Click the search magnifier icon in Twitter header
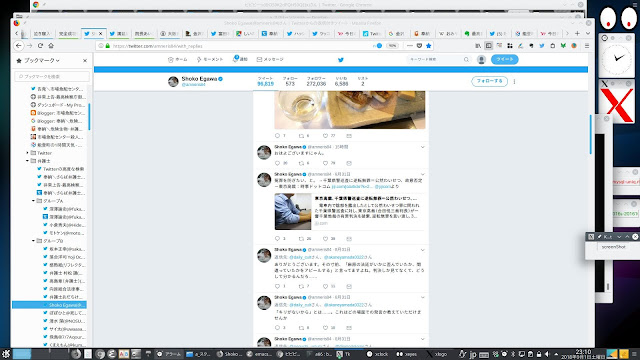This screenshot has height=360, width=640. pos(466,60)
